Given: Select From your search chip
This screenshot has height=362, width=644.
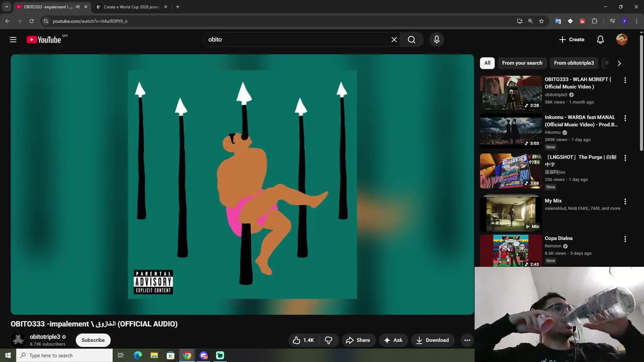Looking at the screenshot, I should (522, 63).
